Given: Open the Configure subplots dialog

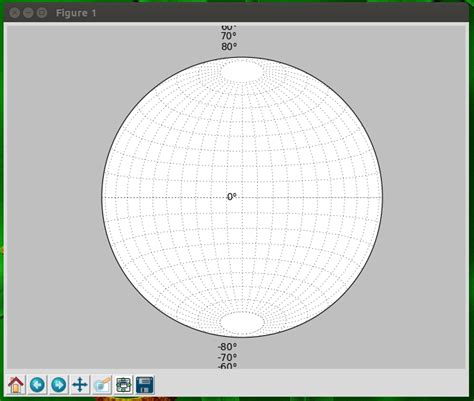Looking at the screenshot, I should (x=123, y=385).
